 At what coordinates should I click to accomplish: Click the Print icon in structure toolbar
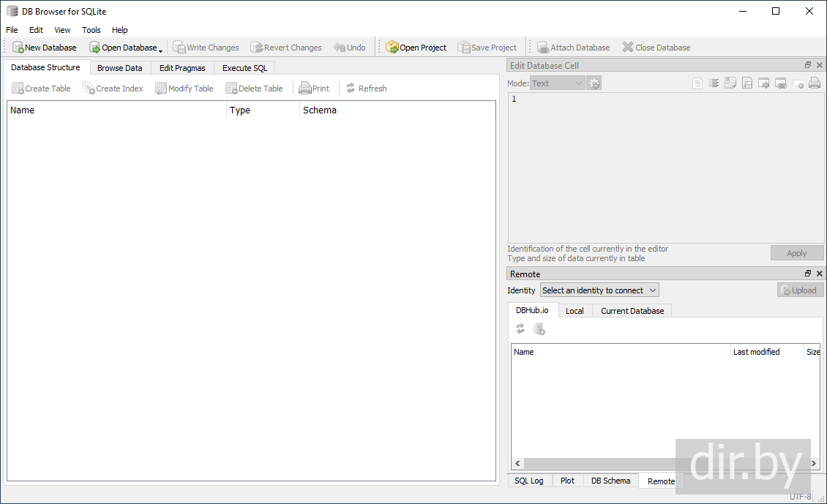[305, 89]
